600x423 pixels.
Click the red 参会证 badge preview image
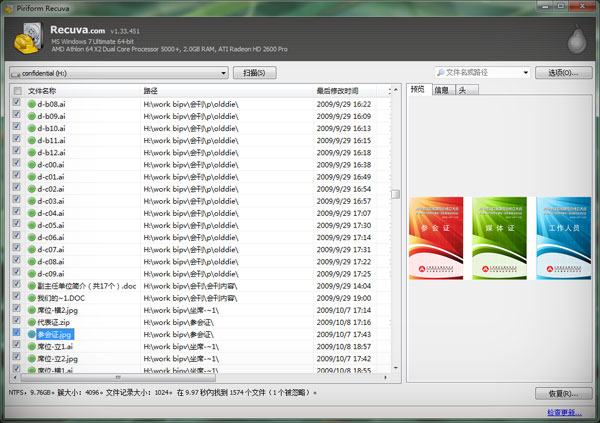point(436,238)
